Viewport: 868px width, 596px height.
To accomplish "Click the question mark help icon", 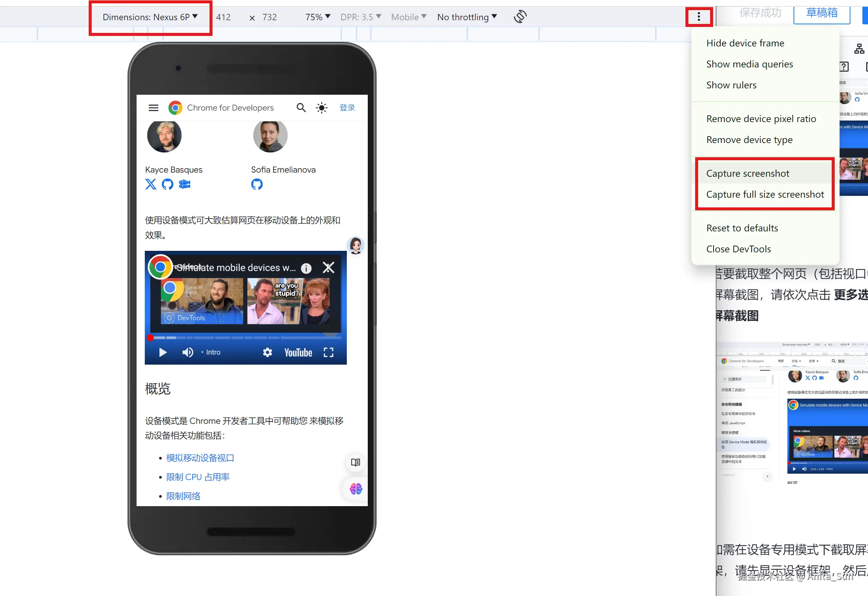I will (844, 67).
